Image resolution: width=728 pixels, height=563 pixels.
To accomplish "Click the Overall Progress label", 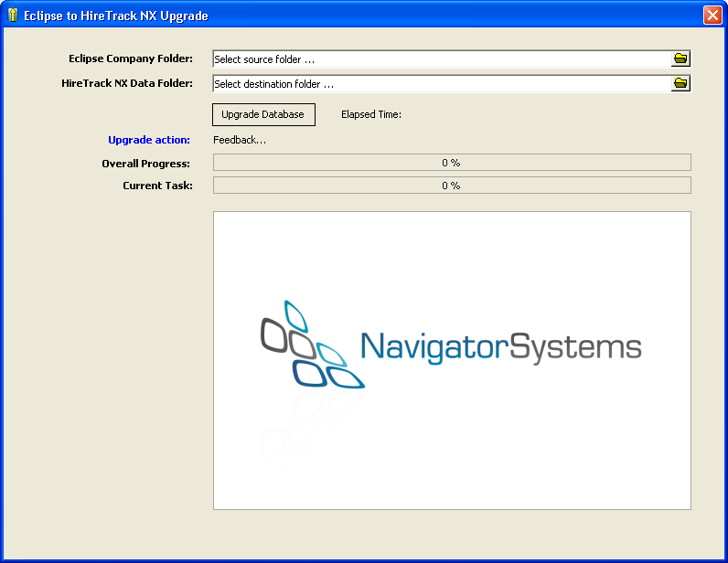I will [146, 164].
